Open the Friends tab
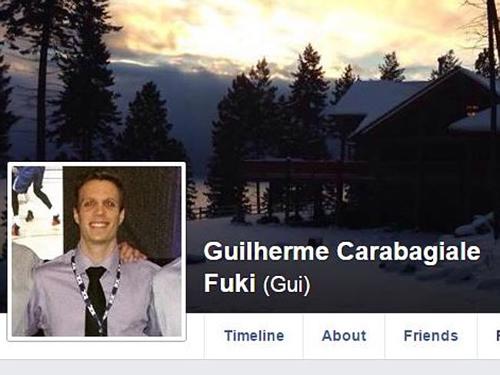This screenshot has height=375, width=500. tap(431, 336)
